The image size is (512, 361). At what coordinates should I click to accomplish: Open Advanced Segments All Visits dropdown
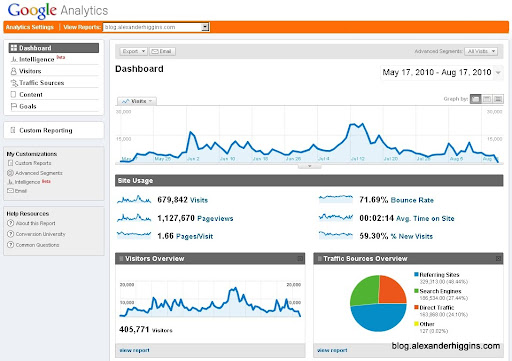point(481,51)
